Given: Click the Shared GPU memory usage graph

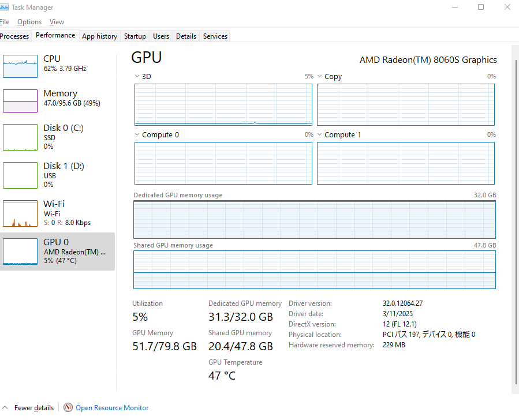Looking at the screenshot, I should (x=315, y=269).
